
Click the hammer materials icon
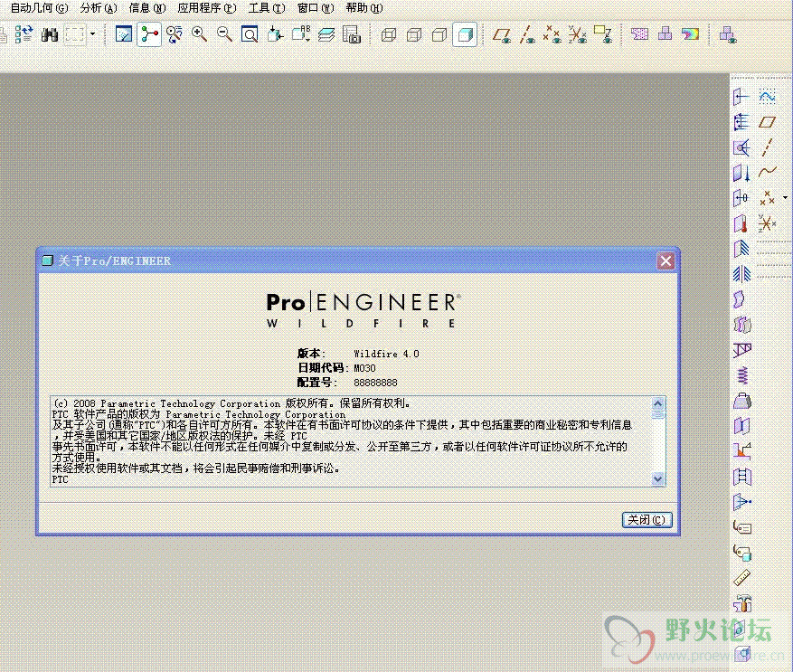point(741,603)
